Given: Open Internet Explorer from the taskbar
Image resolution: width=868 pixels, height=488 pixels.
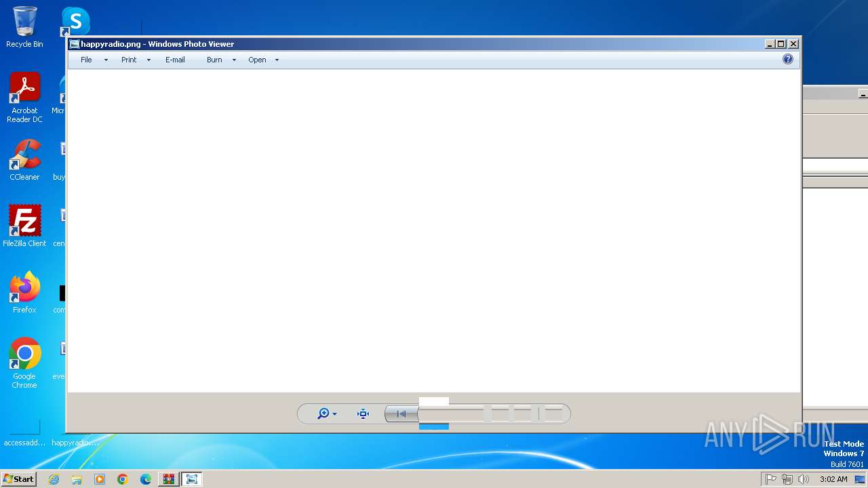Looking at the screenshot, I should click(54, 479).
